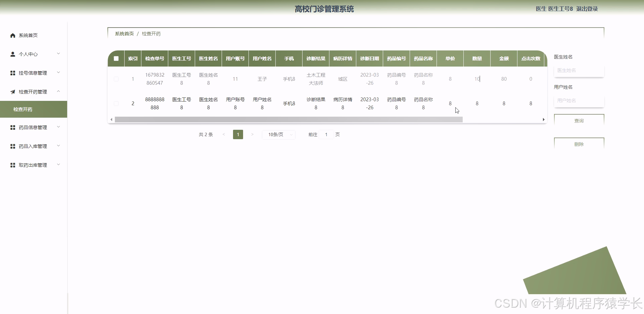Click the 土木工程大法师 diagnosis cell

(316, 79)
